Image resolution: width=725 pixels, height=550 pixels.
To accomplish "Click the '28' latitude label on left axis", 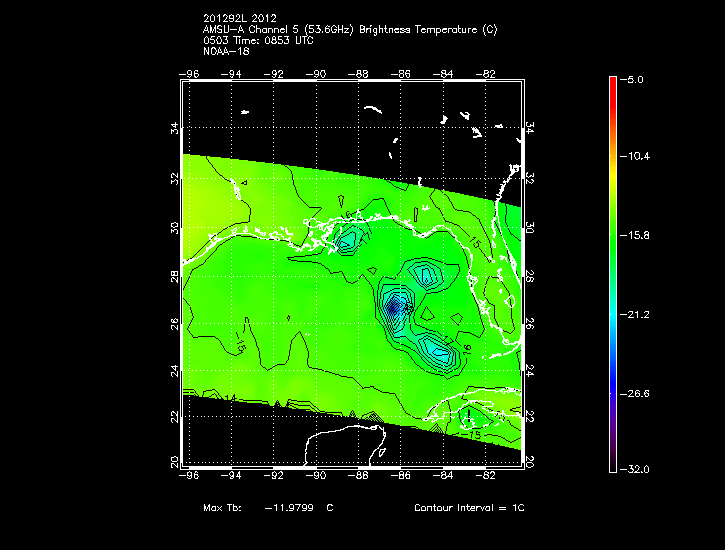I will click(x=174, y=277).
